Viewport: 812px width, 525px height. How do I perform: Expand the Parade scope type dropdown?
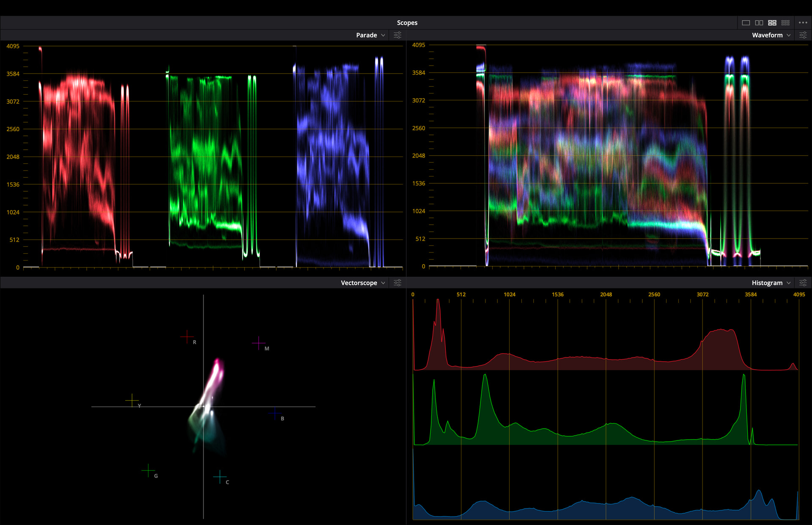click(370, 35)
